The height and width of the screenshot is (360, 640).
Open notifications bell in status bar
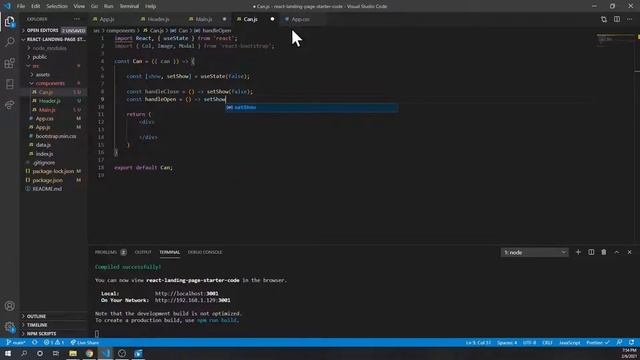[631, 342]
